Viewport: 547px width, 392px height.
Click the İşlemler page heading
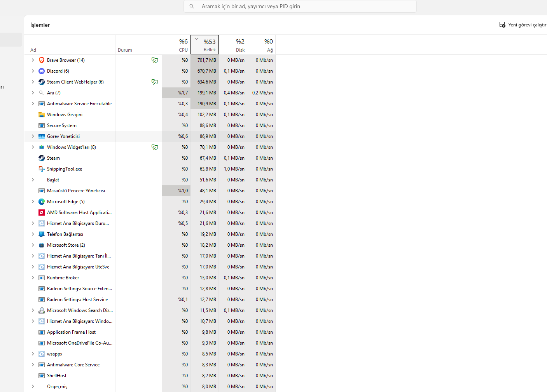click(x=40, y=25)
